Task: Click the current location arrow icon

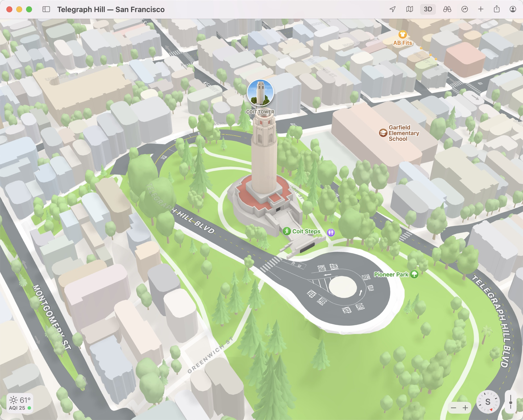Action: [x=393, y=9]
